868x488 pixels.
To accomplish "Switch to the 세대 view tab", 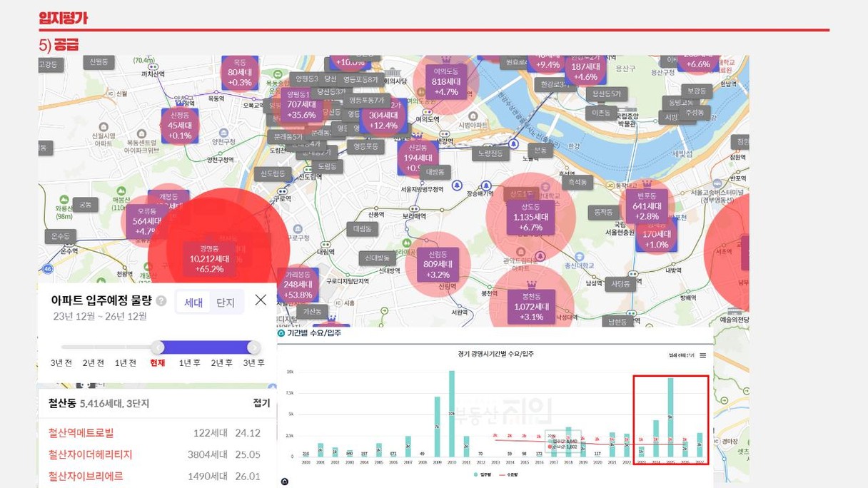I will (x=193, y=303).
